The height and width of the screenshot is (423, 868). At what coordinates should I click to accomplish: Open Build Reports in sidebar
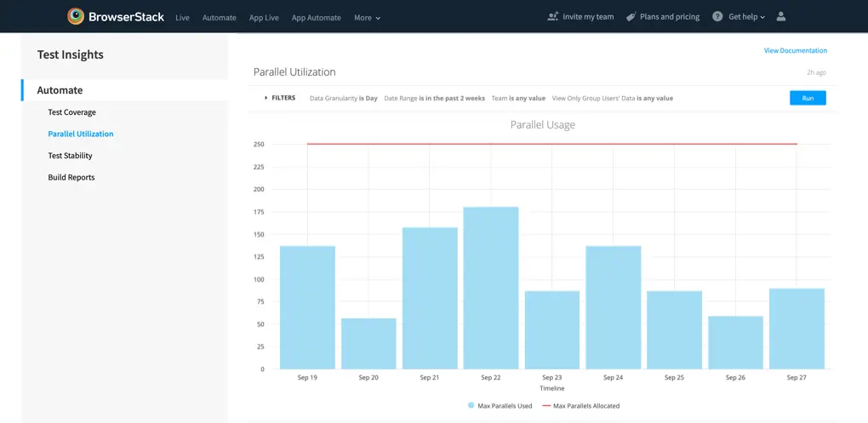coord(71,177)
